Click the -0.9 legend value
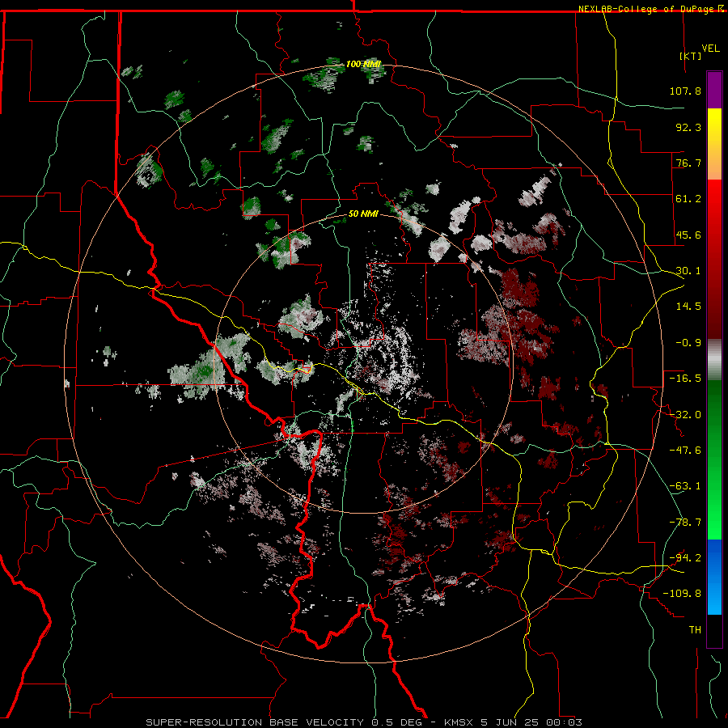The height and width of the screenshot is (728, 728). [x=688, y=343]
